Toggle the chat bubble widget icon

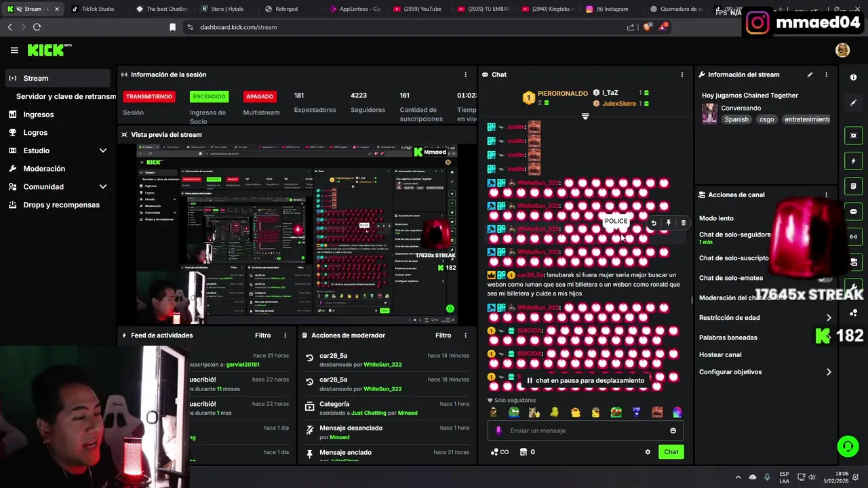[x=854, y=211]
